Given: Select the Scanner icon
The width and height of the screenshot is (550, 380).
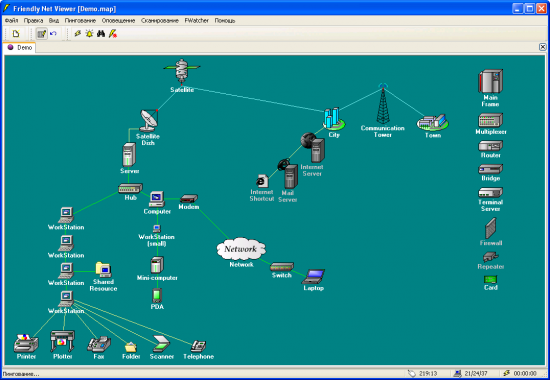Looking at the screenshot, I should (x=161, y=344).
